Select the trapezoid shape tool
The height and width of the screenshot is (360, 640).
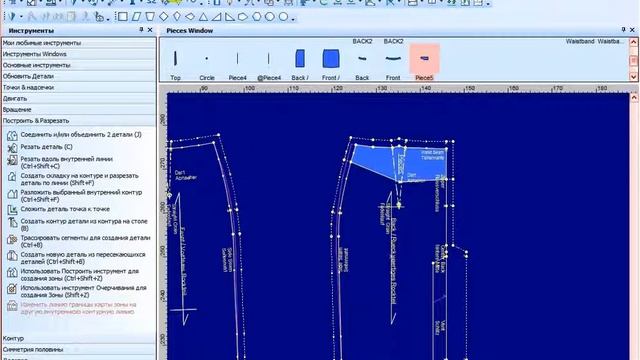[150, 17]
